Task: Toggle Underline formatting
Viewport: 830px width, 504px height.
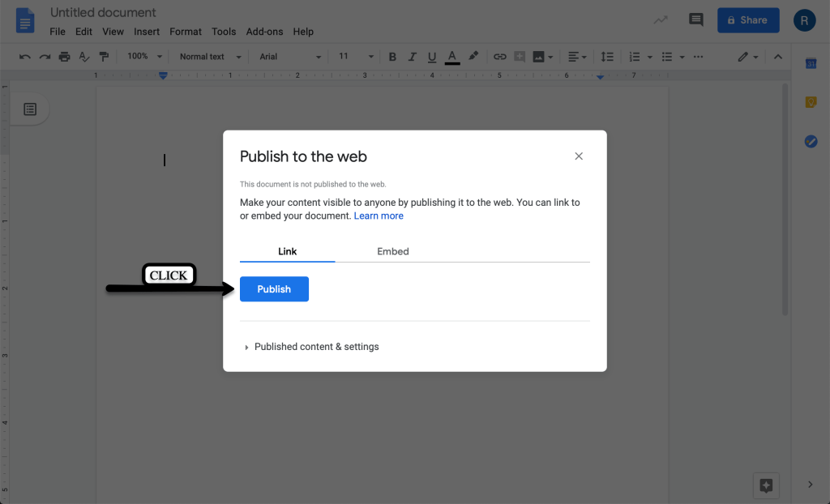Action: tap(432, 57)
